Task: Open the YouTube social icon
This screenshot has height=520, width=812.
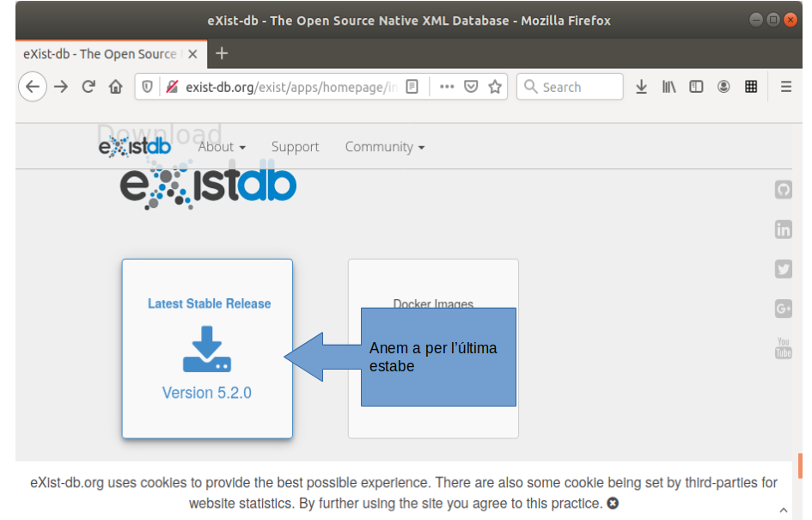Action: [x=783, y=348]
